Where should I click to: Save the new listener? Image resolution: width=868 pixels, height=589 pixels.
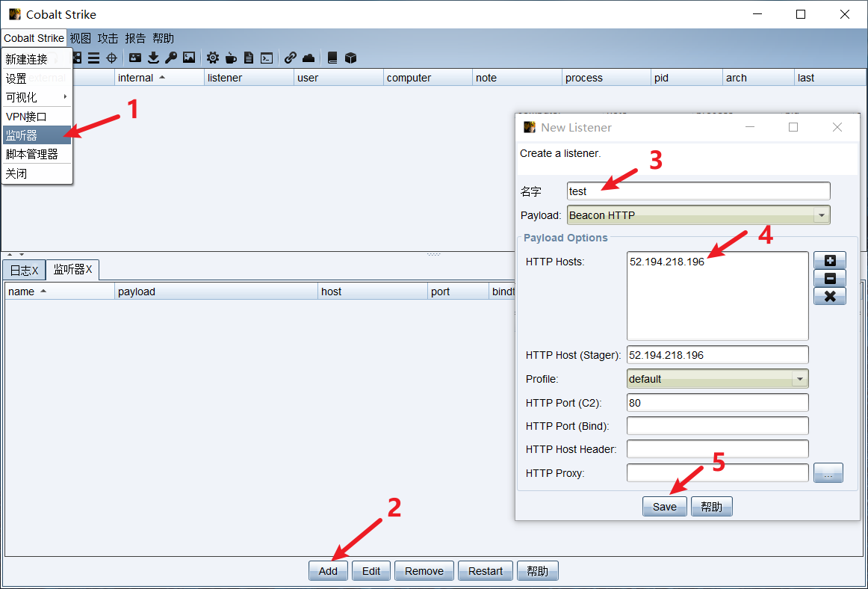pos(664,507)
